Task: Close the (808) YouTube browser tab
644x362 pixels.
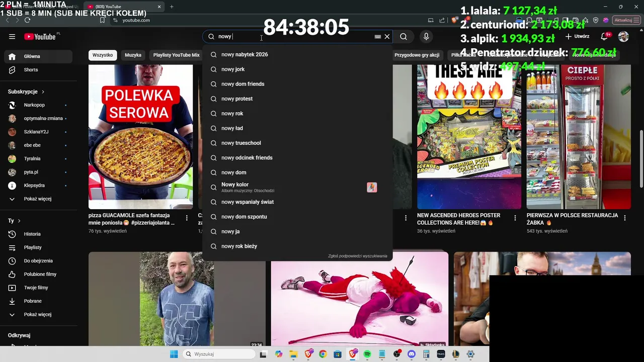Action: [159, 7]
